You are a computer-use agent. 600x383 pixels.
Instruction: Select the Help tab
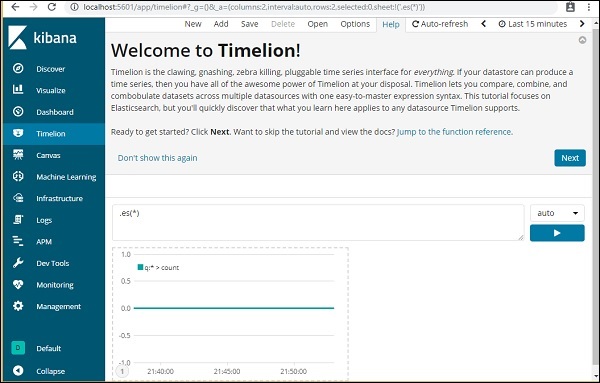point(391,24)
